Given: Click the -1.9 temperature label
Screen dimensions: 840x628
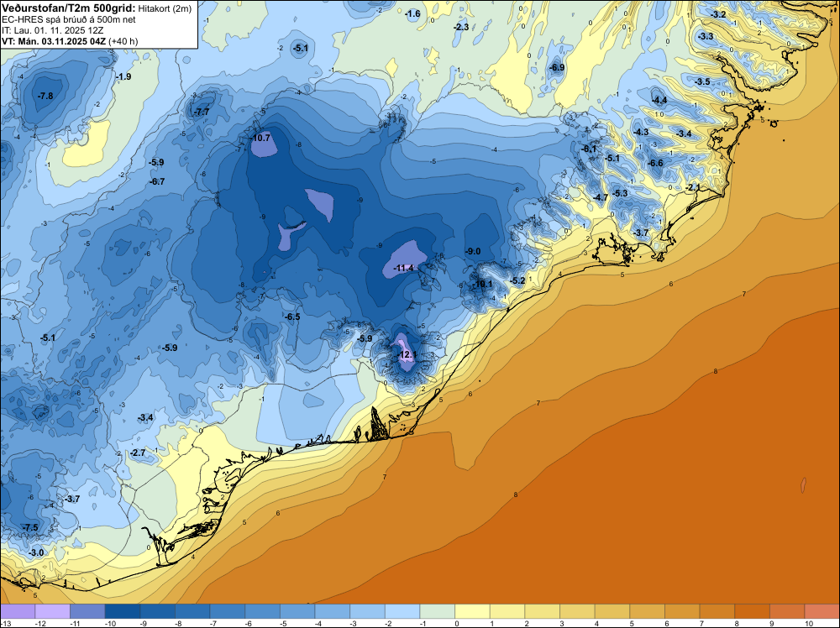Looking at the screenshot, I should coord(123,76).
